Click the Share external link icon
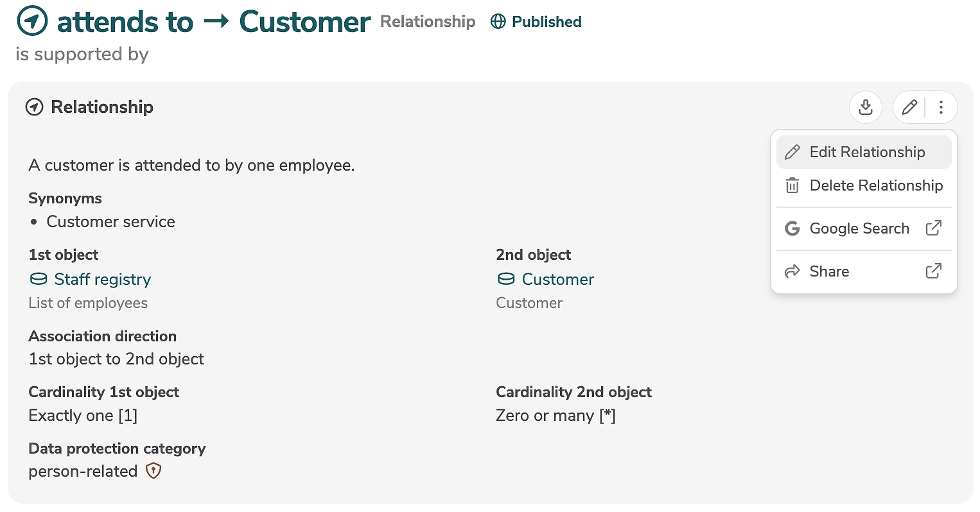The height and width of the screenshot is (512, 980). 933,271
